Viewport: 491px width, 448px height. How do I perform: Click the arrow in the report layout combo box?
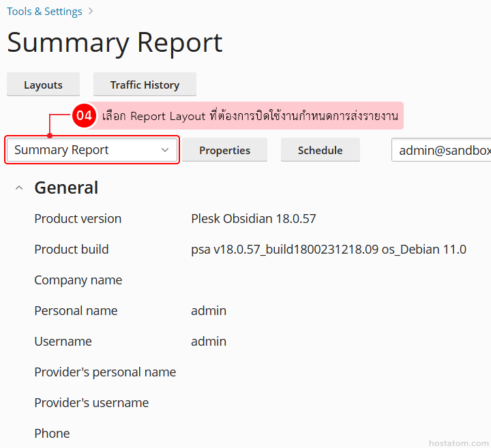pos(165,150)
